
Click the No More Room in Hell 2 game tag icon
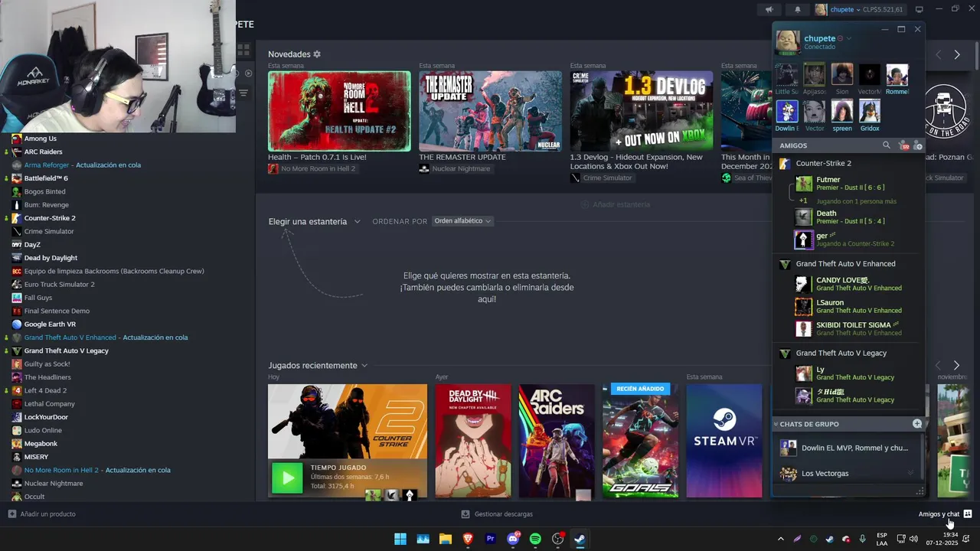273,168
